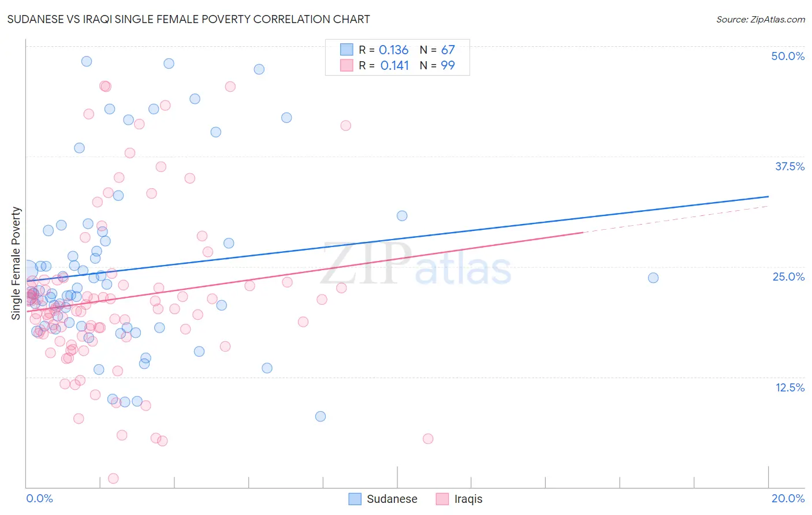This screenshot has width=812, height=515.
Task: Click the pink data point near the bottom at 11%
Action: (428, 439)
